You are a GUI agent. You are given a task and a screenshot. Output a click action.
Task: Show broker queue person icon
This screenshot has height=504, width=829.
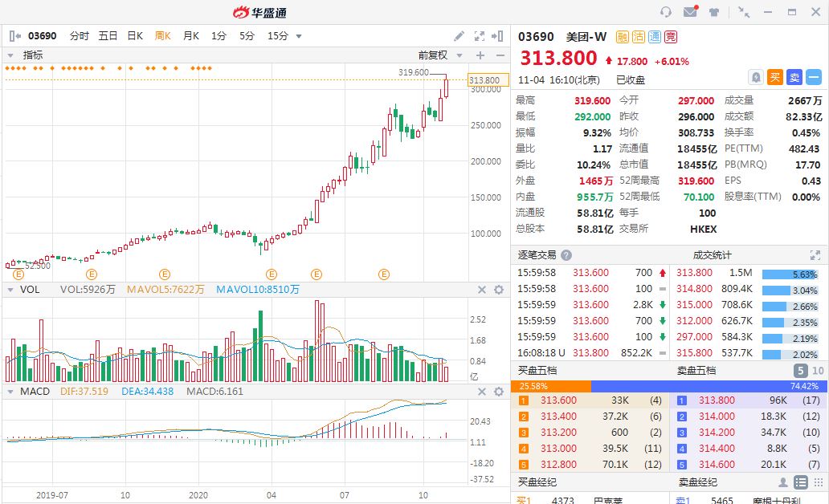(783, 482)
